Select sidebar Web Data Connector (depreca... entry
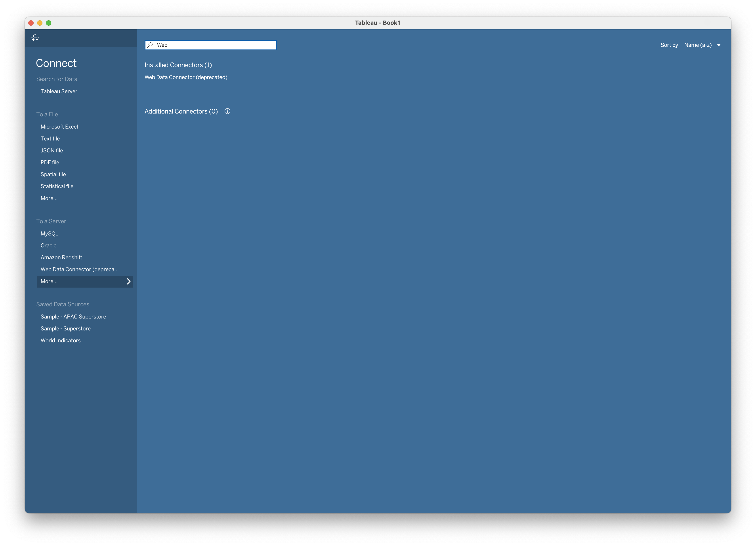Screen dimensions: 756x546 click(79, 270)
